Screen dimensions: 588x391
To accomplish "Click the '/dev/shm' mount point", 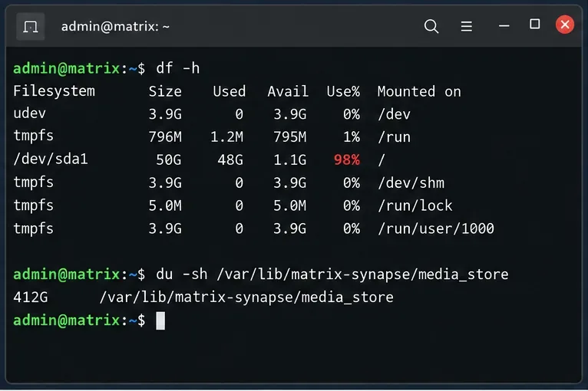I will coord(411,182).
